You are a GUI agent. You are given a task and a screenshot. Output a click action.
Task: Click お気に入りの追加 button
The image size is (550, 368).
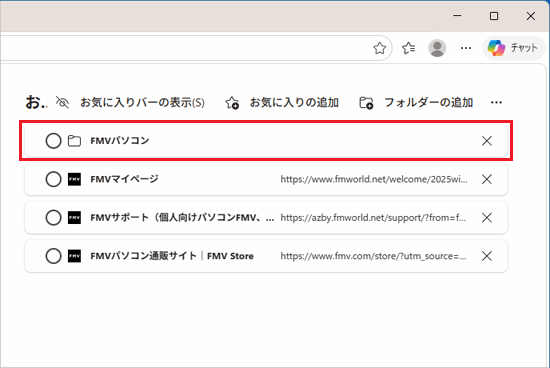pos(294,103)
